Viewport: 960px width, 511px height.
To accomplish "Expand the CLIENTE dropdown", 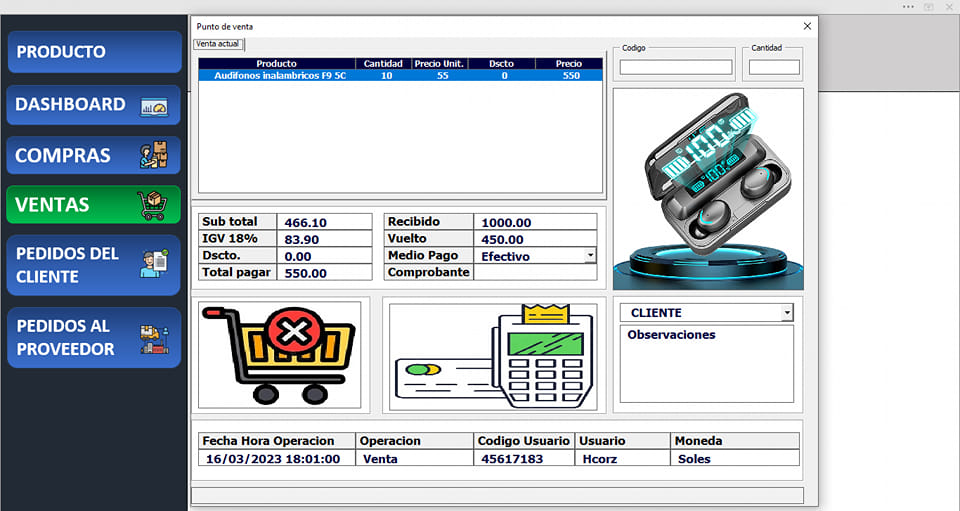I will click(787, 313).
